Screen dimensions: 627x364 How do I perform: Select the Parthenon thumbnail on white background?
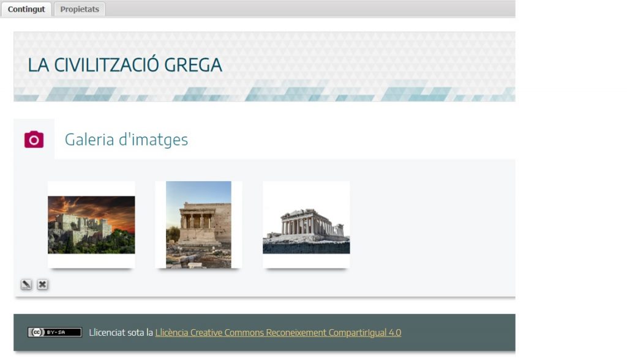(306, 225)
